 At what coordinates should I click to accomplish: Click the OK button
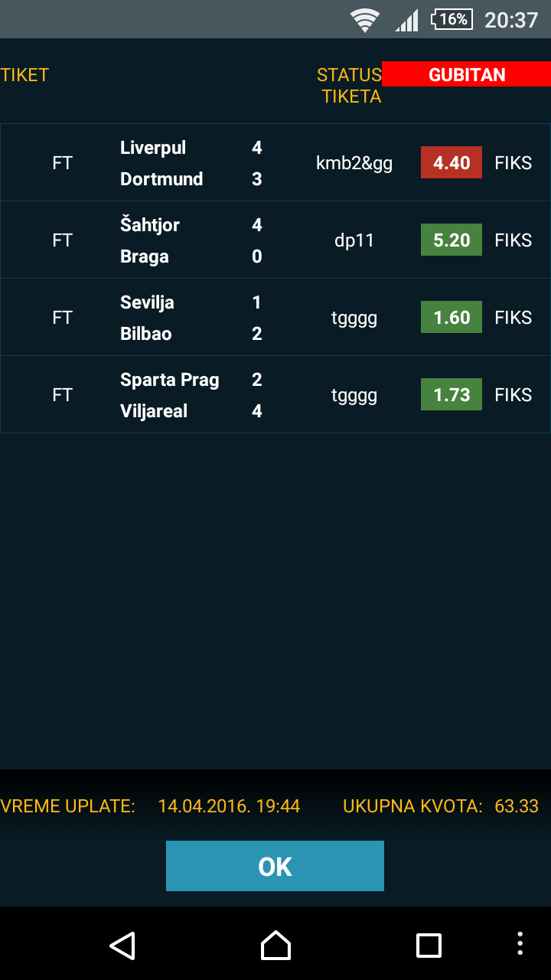(x=275, y=866)
